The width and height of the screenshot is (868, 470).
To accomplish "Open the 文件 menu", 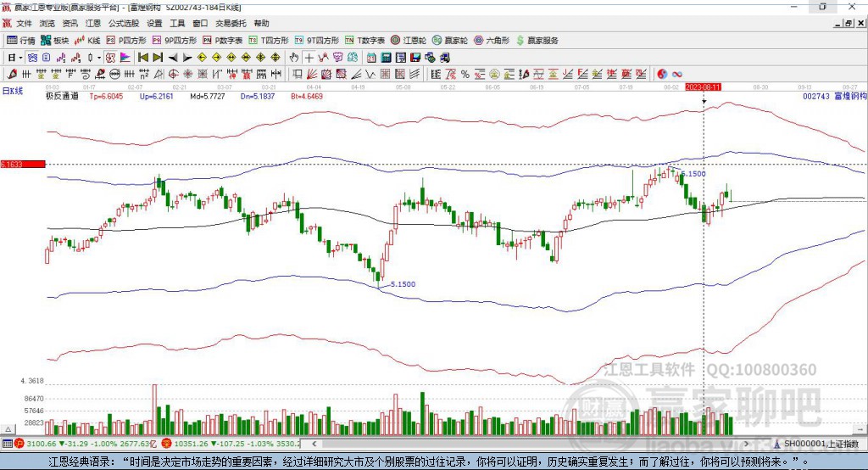I will (x=24, y=23).
